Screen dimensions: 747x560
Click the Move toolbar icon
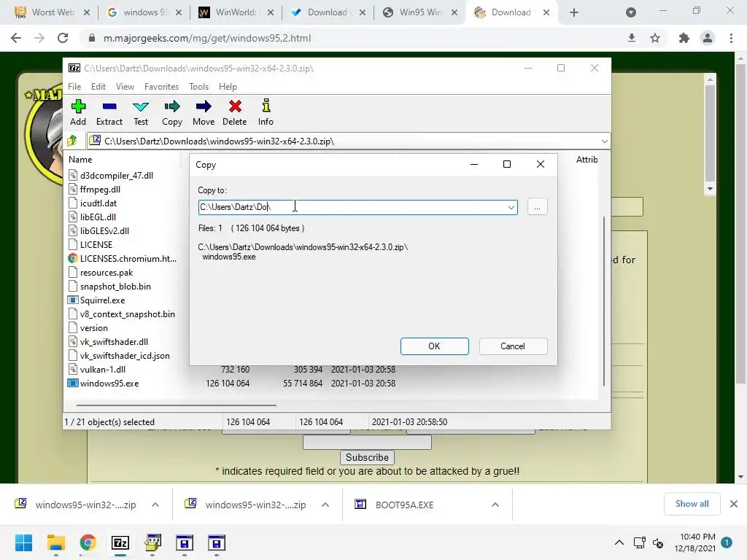coord(204,112)
